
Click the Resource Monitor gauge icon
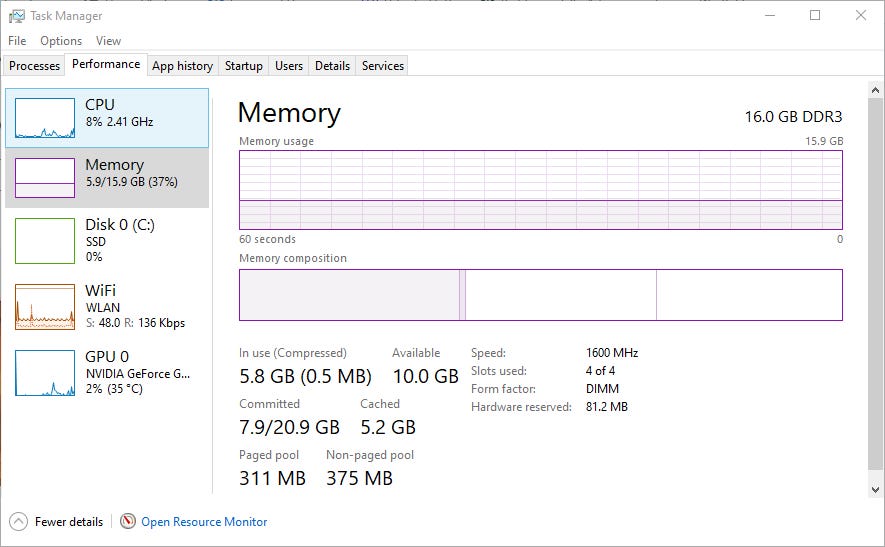pyautogui.click(x=128, y=521)
